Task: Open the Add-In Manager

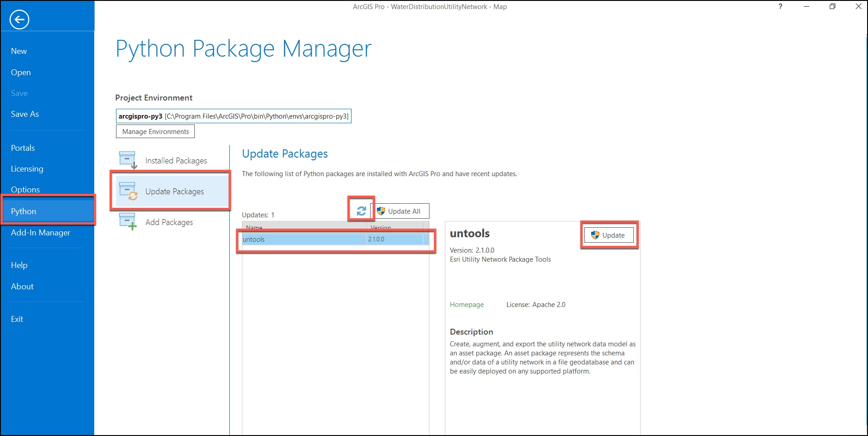Action: coord(40,233)
